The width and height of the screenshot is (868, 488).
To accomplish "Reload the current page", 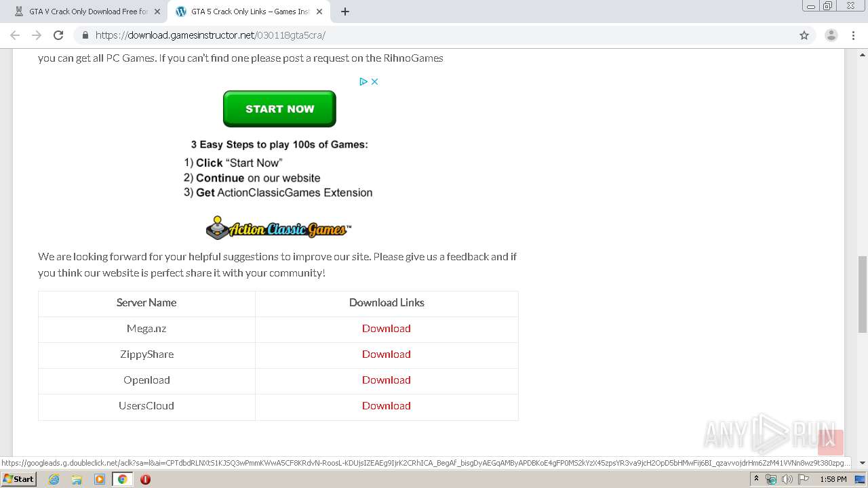I will pos(58,35).
